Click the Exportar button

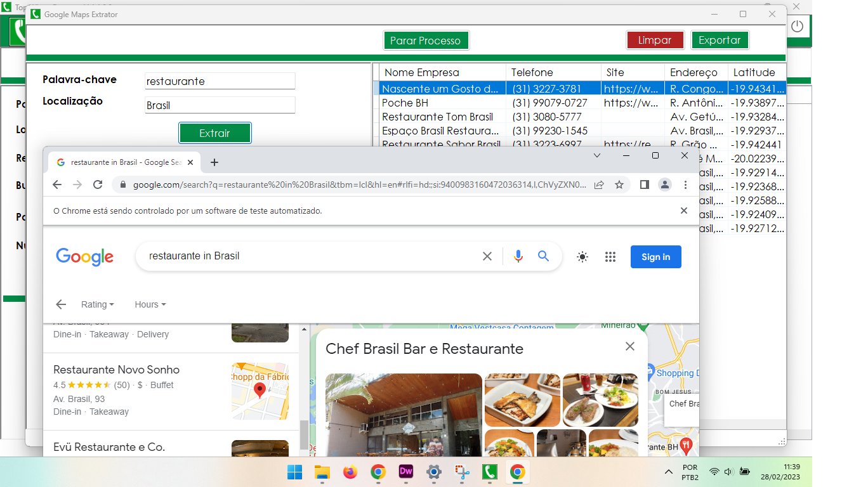coord(720,40)
